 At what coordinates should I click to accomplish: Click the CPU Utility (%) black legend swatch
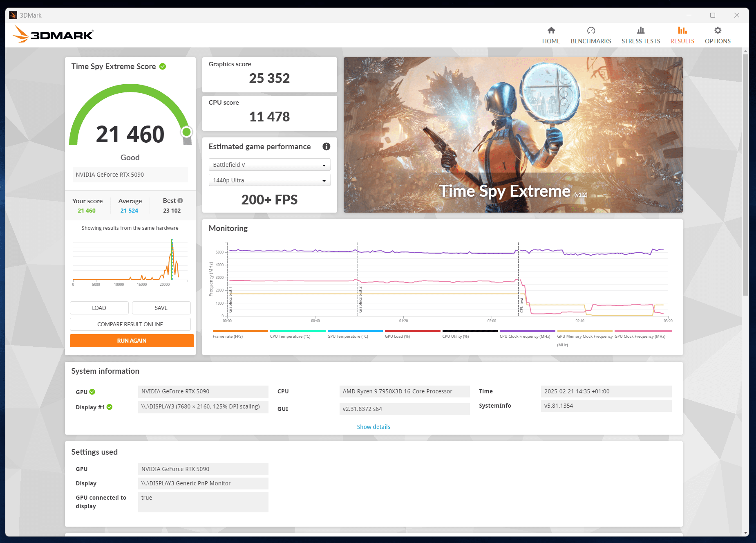470,331
